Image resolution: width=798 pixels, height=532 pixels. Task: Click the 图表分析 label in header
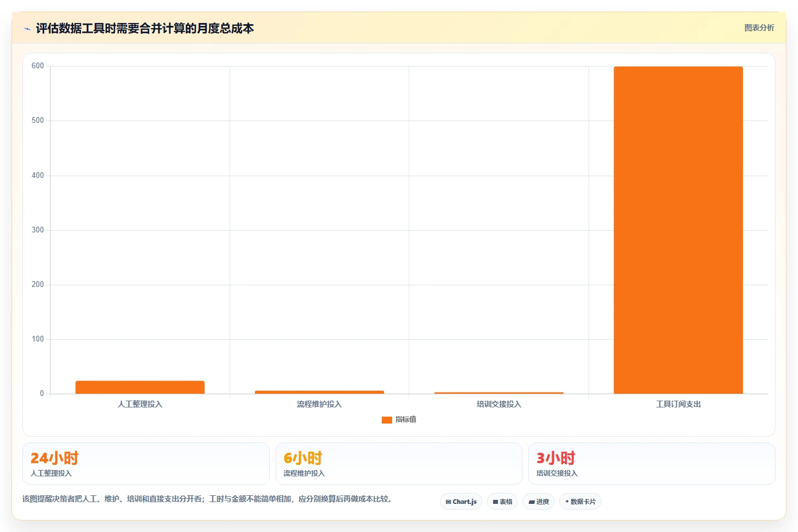click(759, 28)
